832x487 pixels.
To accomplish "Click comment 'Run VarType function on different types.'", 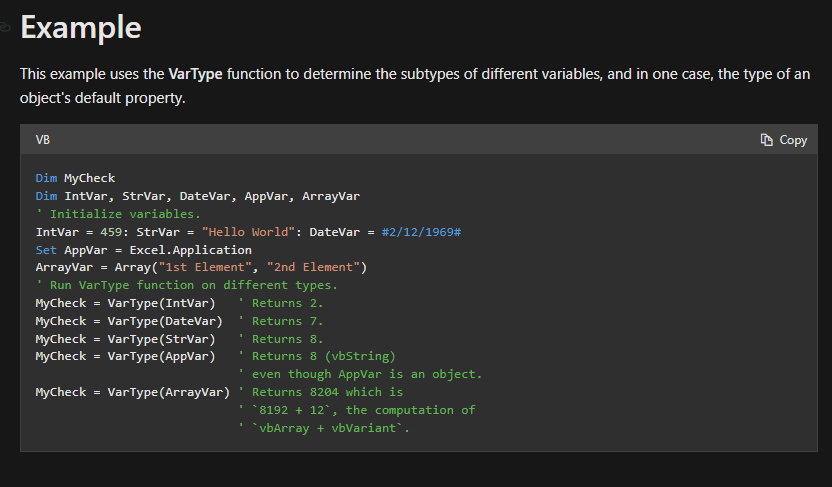I will coord(186,285).
